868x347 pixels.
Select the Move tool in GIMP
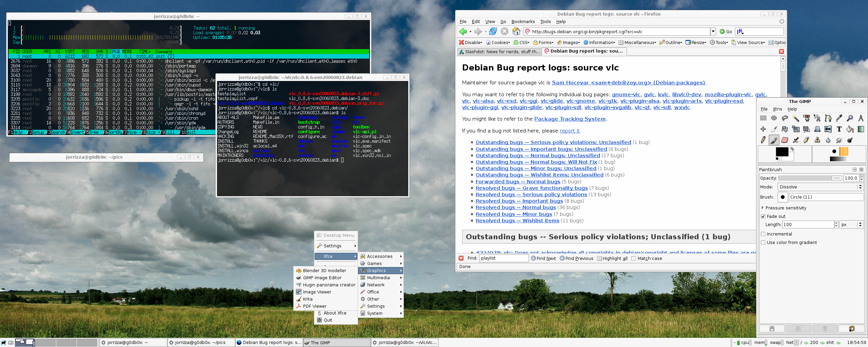pyautogui.click(x=763, y=129)
